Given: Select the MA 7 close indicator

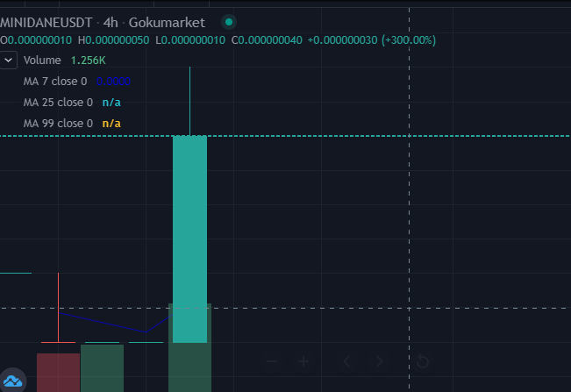Looking at the screenshot, I should (x=55, y=82).
